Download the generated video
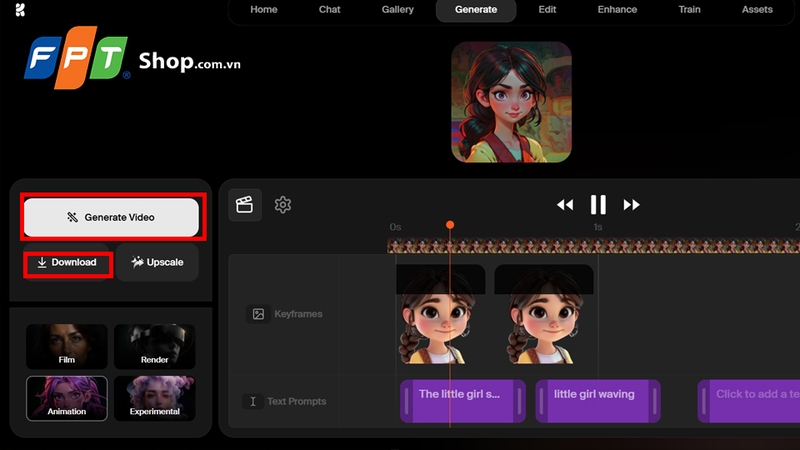This screenshot has height=450, width=800. click(67, 262)
